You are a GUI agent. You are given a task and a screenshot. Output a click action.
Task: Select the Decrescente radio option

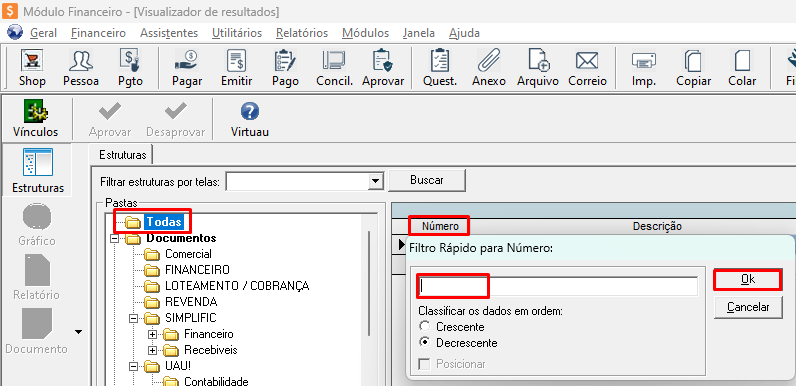click(424, 343)
